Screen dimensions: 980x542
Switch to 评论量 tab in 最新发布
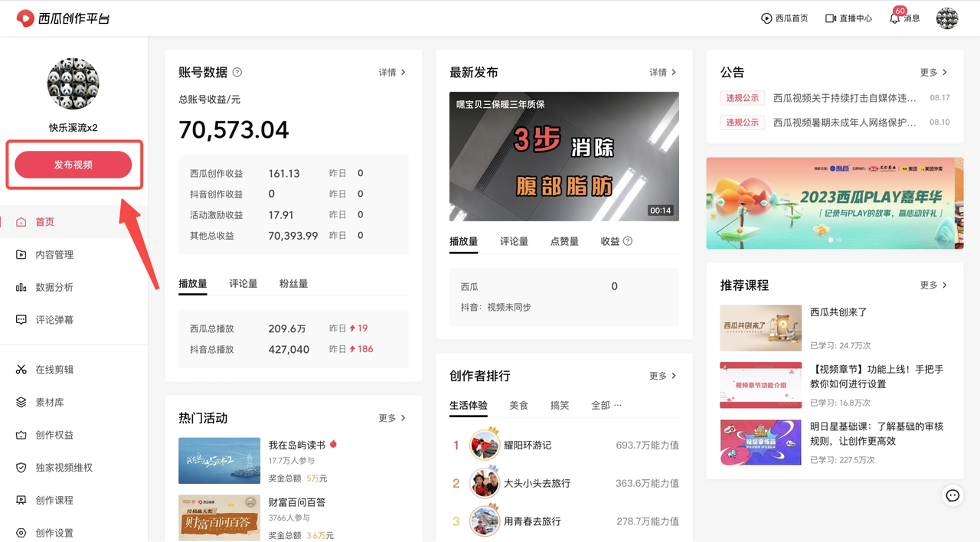point(514,241)
